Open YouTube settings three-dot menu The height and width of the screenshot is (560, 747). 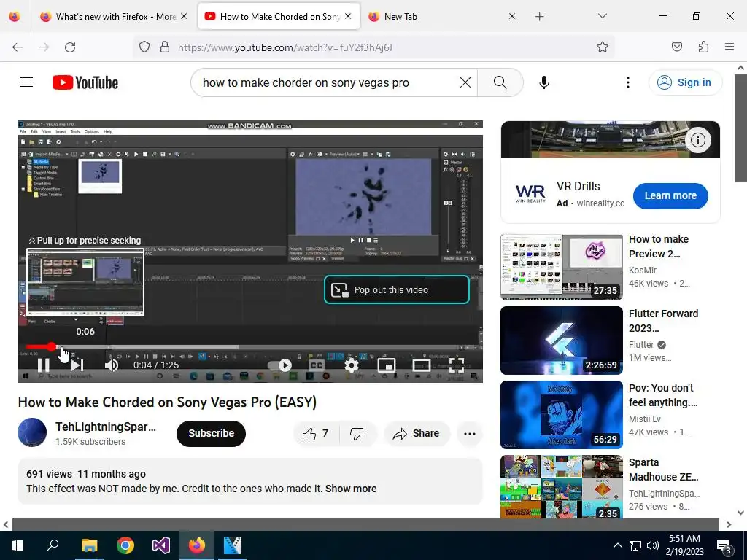pos(628,82)
